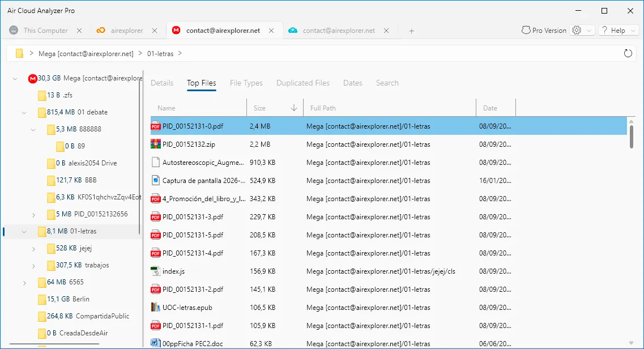Screen dimensions: 644x349
Task: Click the script icon of index.js
Action: point(155,271)
